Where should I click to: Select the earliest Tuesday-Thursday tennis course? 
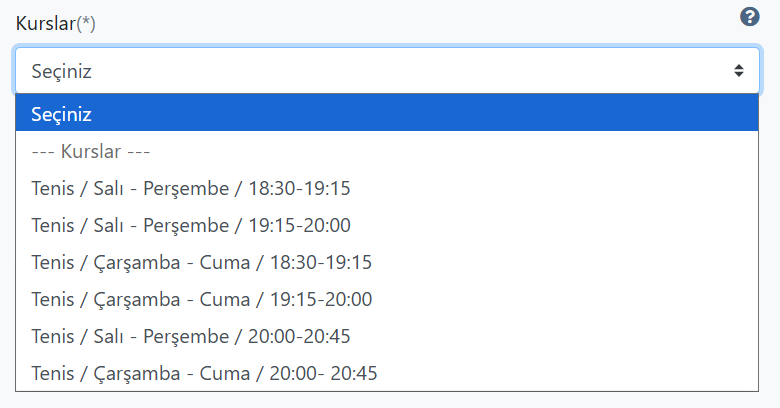(x=387, y=189)
